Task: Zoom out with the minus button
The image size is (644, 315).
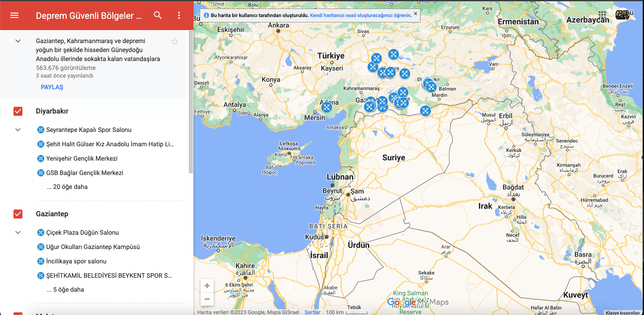Action: tap(207, 299)
